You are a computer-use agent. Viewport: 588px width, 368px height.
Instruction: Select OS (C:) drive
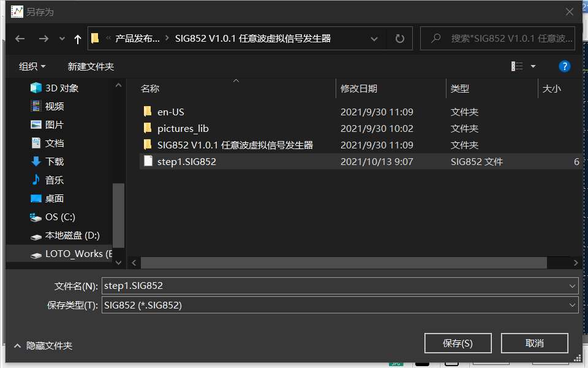tap(53, 217)
